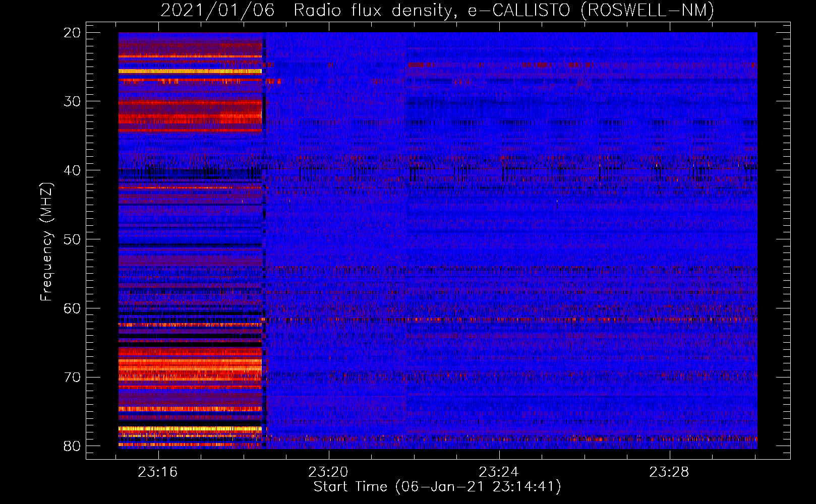Click the 23:24 time tick label
The image size is (816, 504).
pos(499,472)
